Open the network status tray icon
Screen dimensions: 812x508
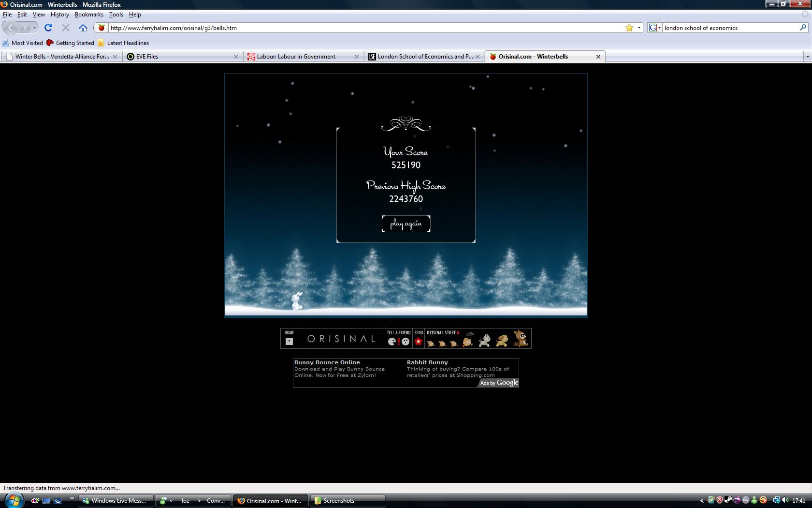(x=776, y=501)
